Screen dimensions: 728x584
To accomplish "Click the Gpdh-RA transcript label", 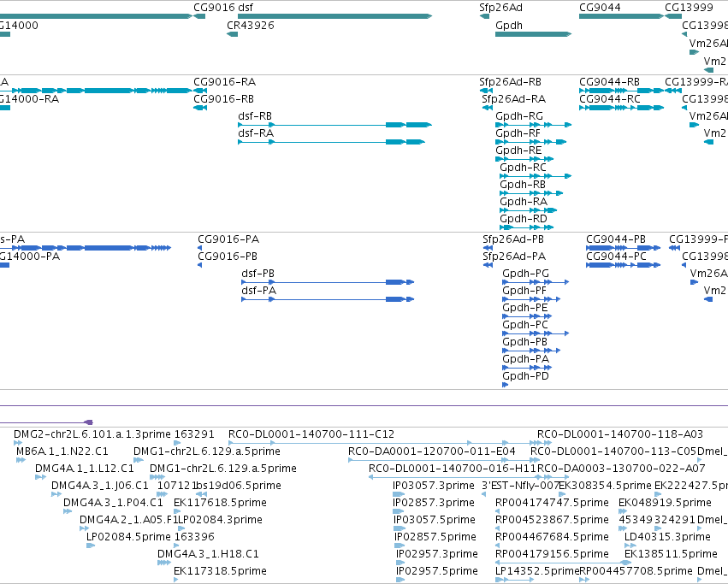I will click(524, 202).
